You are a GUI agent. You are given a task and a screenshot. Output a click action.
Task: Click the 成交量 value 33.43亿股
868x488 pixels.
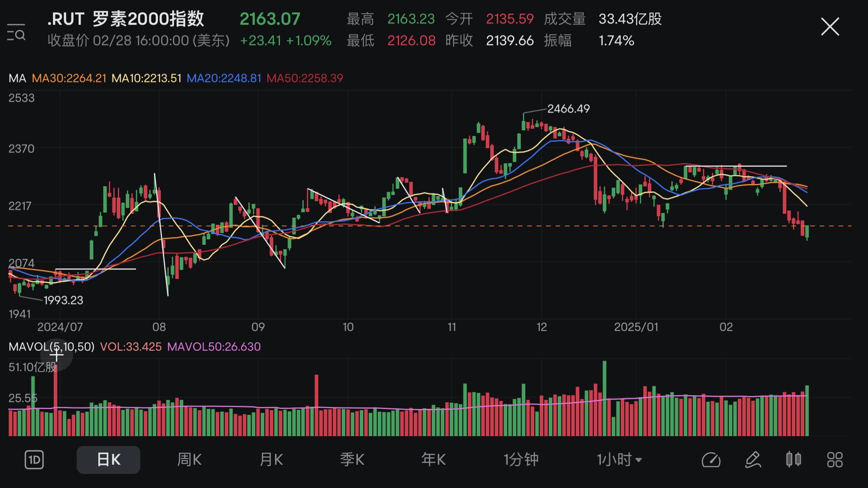(x=630, y=19)
